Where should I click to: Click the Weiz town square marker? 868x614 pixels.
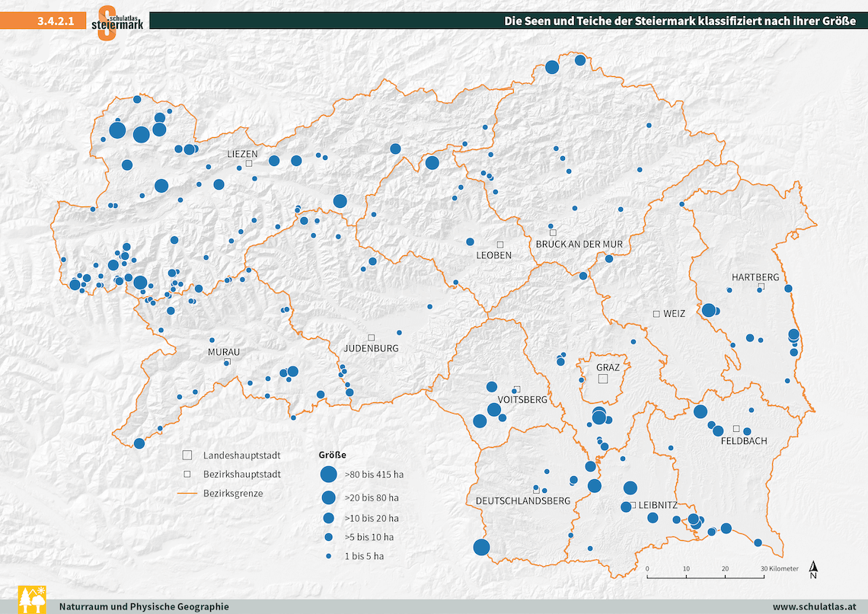(x=656, y=313)
